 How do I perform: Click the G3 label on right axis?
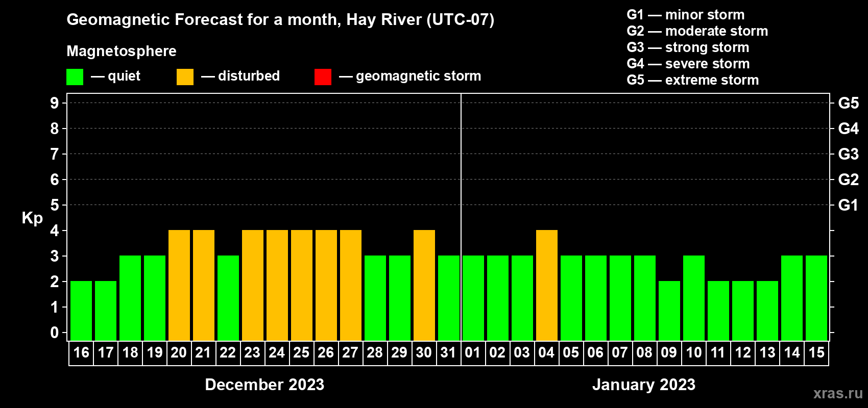(849, 154)
